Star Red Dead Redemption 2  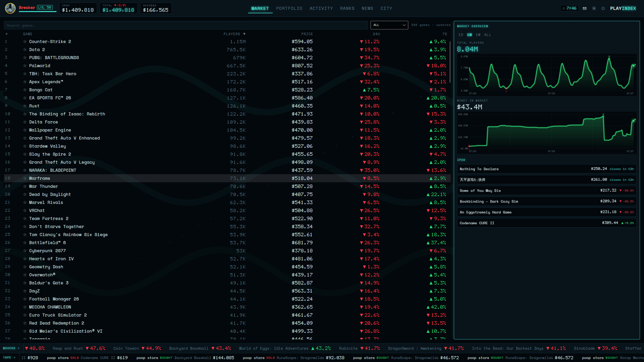25,323
